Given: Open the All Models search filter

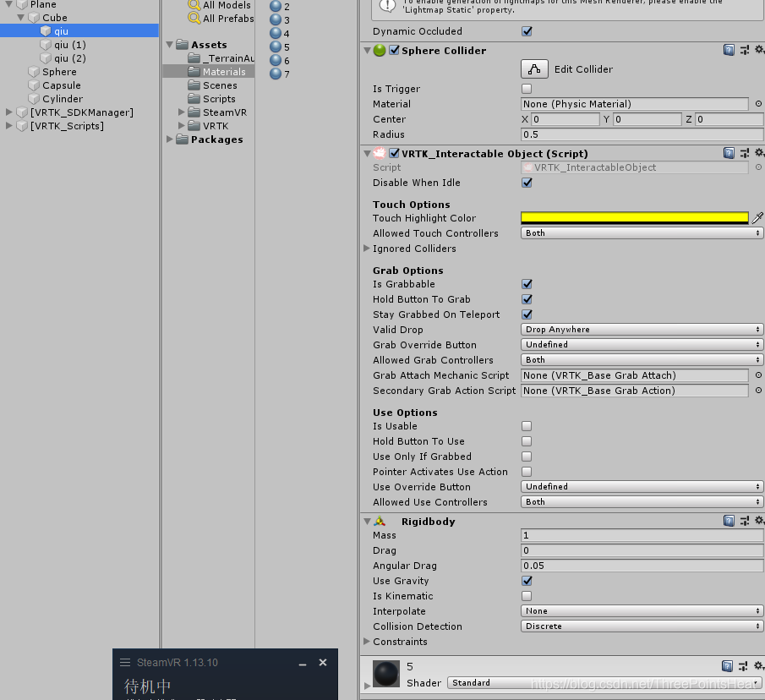Looking at the screenshot, I should (220, 5).
